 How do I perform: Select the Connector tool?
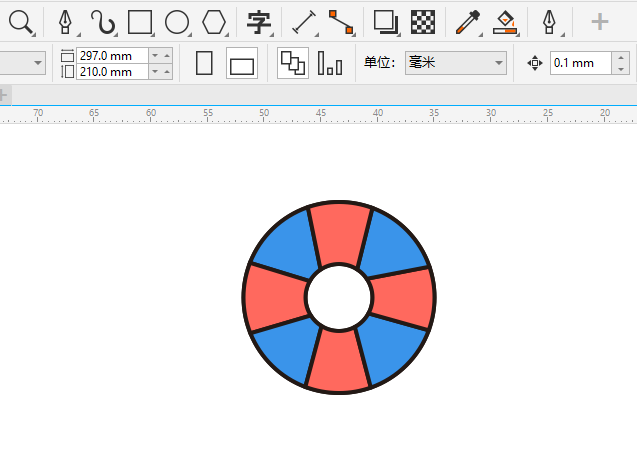(x=341, y=22)
